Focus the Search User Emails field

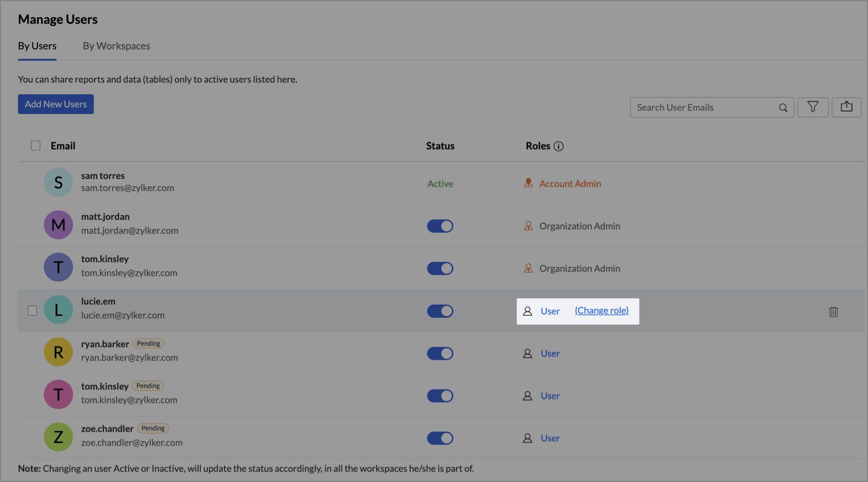[703, 108]
